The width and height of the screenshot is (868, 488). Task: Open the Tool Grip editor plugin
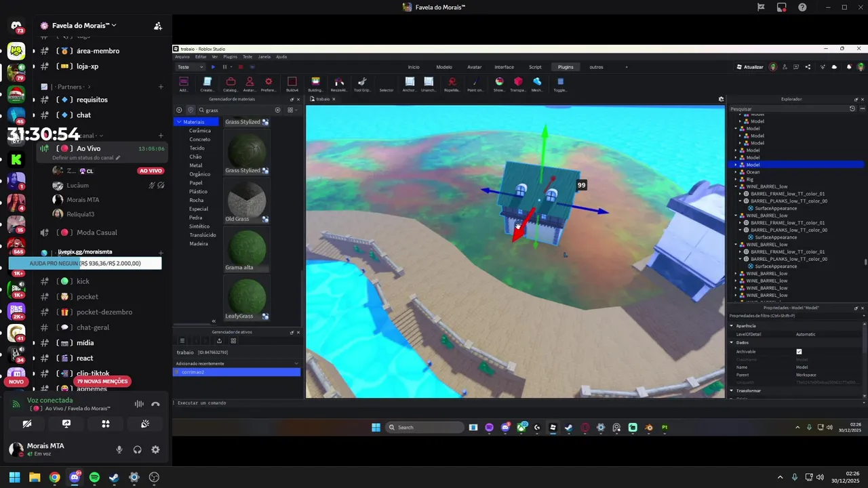[x=362, y=84]
